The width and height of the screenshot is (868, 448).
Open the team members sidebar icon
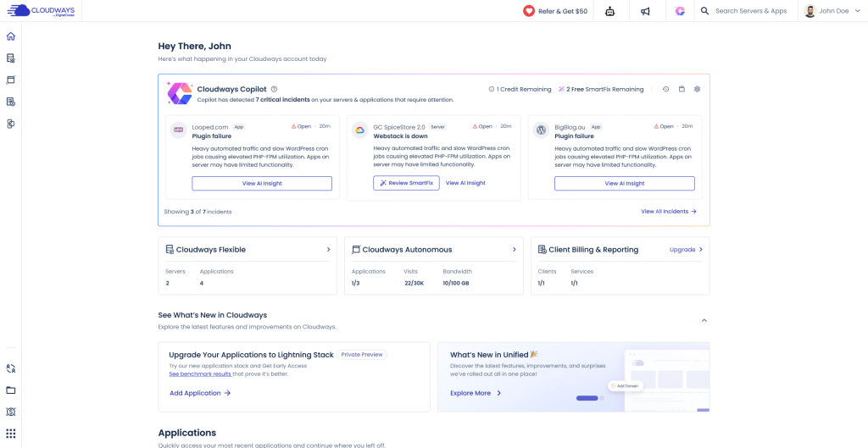(10, 368)
